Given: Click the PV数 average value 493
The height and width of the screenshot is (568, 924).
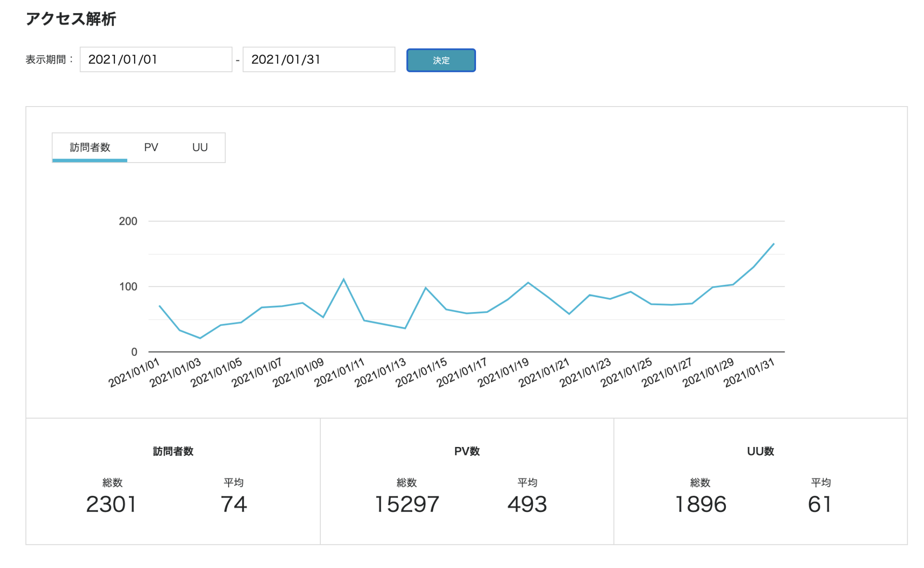Looking at the screenshot, I should point(527,504).
